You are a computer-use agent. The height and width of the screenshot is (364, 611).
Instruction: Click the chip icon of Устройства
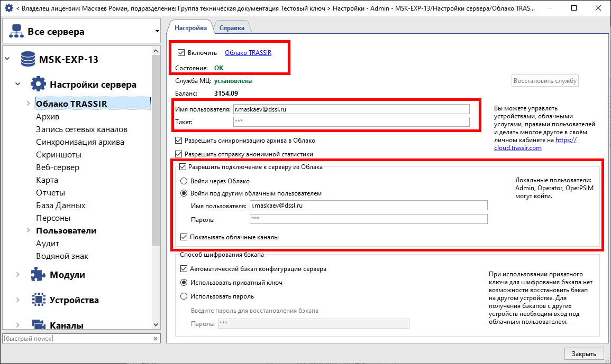[x=38, y=300]
